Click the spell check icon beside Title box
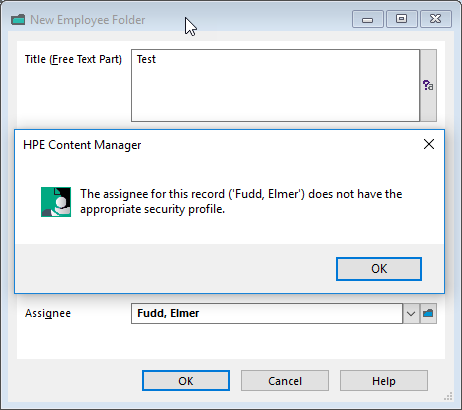The height and width of the screenshot is (410, 462). point(428,85)
